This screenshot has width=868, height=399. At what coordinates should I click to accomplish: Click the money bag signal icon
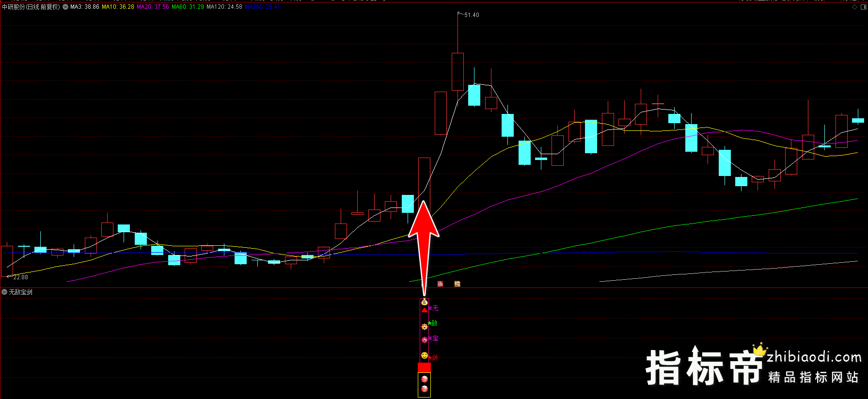(425, 302)
